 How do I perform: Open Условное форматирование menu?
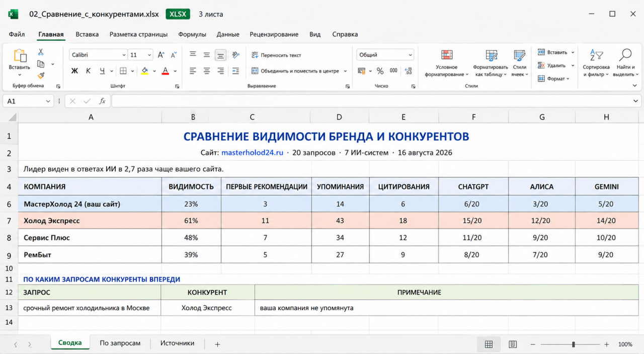[446, 63]
